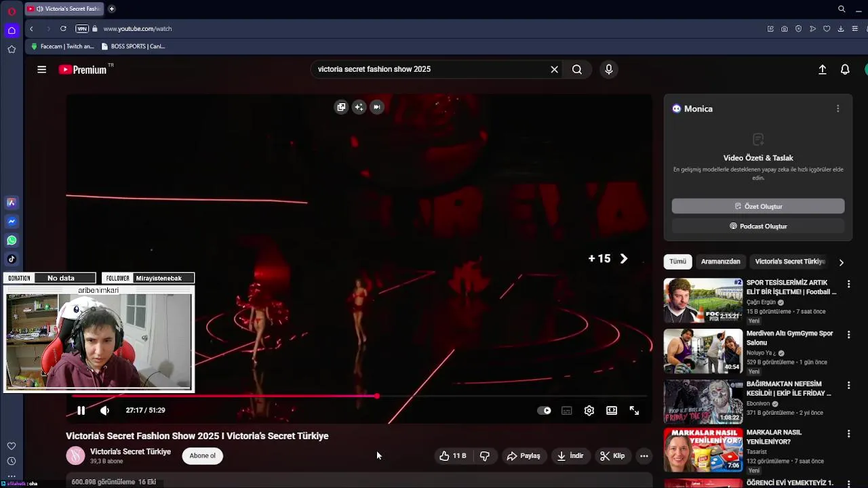Open options for 'BAĞIRMAKTAN NEFESİM KESİLDİ' video
868x488 pixels.
pos(848,386)
